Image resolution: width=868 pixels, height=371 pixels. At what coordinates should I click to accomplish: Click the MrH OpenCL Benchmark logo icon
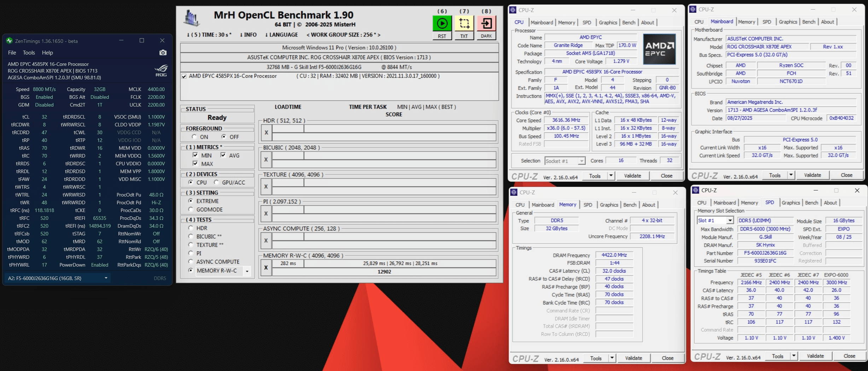point(192,18)
